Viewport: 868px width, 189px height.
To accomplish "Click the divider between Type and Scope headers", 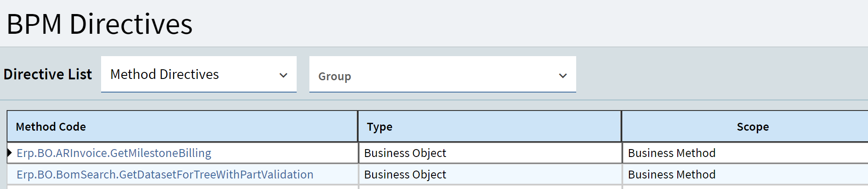I will click(621, 127).
